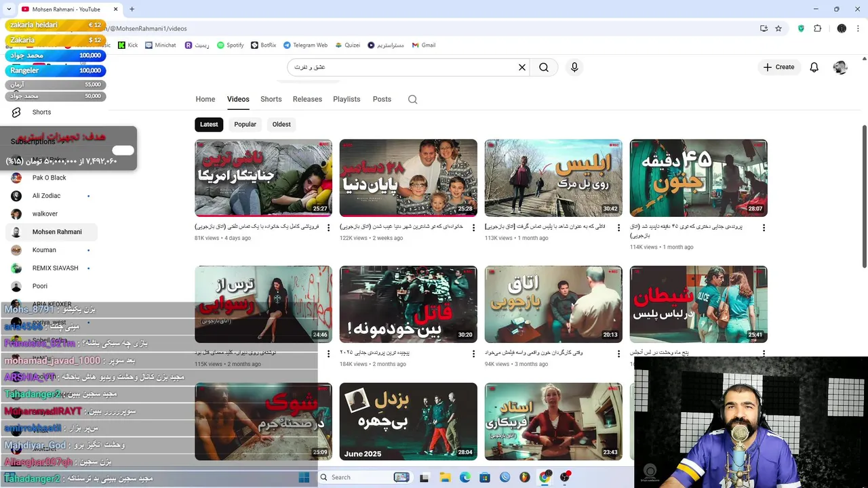868x488 pixels.
Task: Search within the channel using magnifier icon
Action: click(412, 99)
